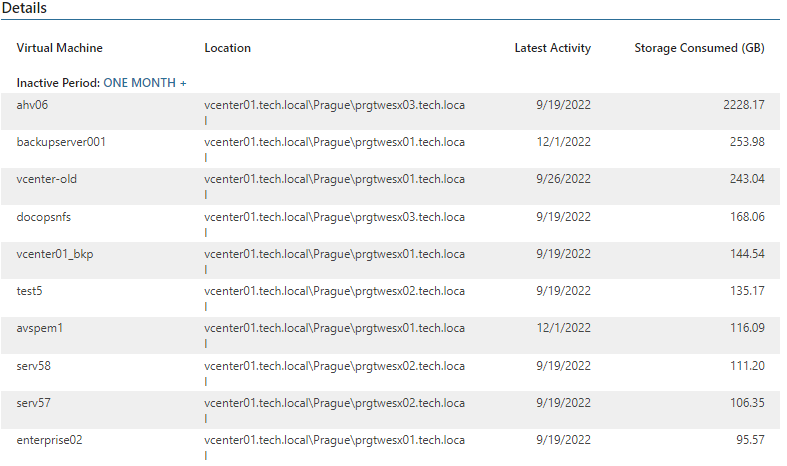Image resolution: width=787 pixels, height=466 pixels.
Task: Select the avspem1 virtual machine
Action: pyautogui.click(x=40, y=328)
